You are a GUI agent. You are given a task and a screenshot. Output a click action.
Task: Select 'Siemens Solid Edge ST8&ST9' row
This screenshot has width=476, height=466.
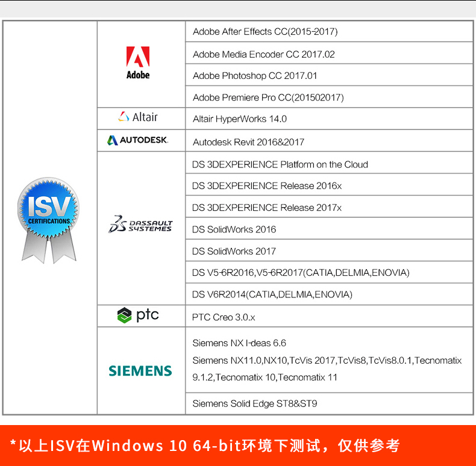[x=330, y=403]
